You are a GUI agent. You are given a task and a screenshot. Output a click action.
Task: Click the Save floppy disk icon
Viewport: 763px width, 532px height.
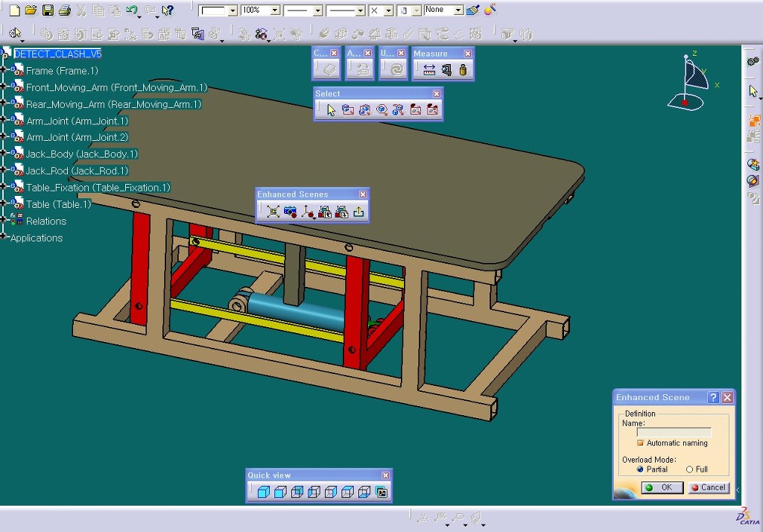tap(48, 10)
